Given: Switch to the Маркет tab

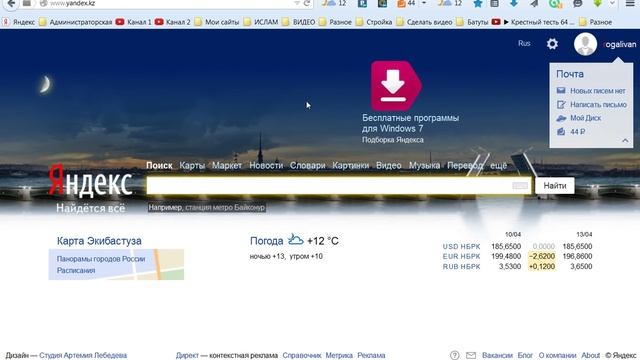Looking at the screenshot, I should pos(227,165).
